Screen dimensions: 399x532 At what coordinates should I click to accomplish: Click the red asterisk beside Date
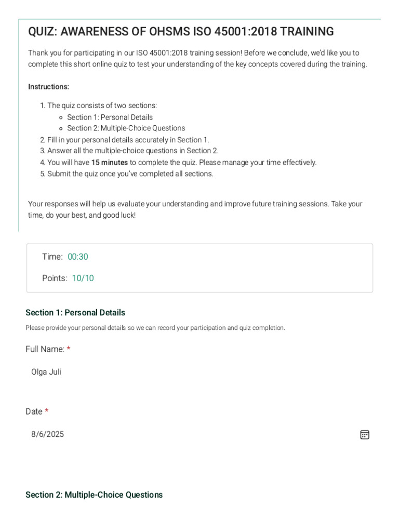click(47, 410)
